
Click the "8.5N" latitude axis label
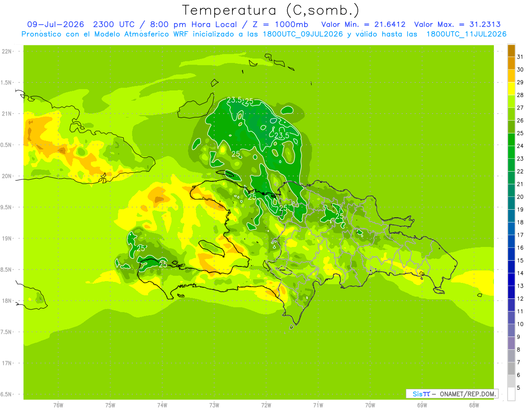[x=6, y=270]
